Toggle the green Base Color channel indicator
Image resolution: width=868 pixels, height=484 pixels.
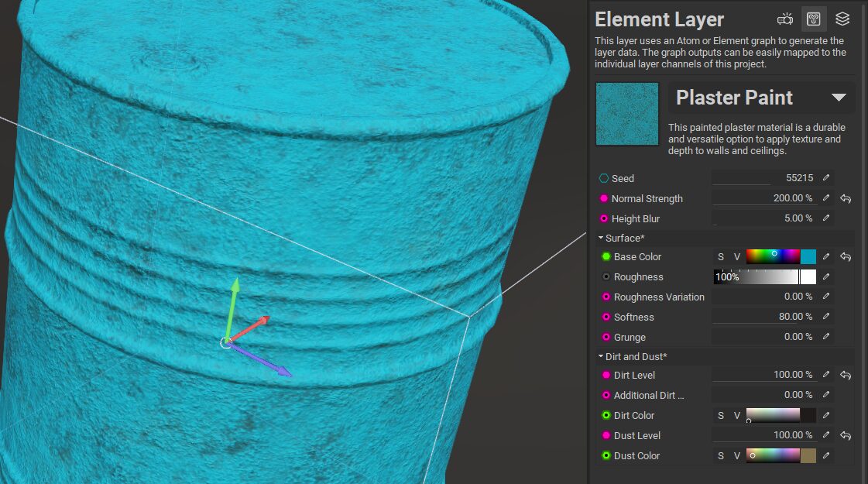click(606, 256)
